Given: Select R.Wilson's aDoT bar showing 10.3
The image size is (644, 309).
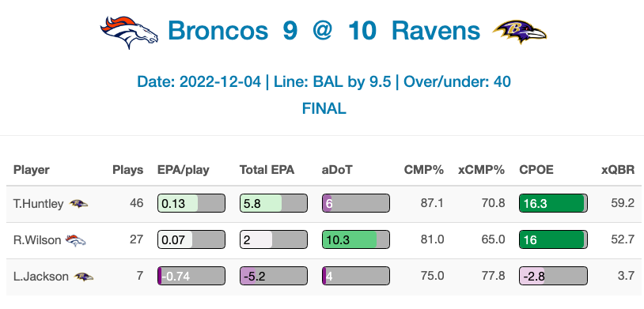Looking at the screenshot, I should pos(356,239).
